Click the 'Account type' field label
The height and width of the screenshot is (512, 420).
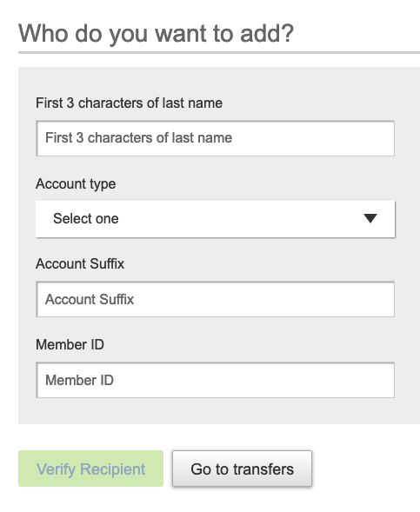76,183
